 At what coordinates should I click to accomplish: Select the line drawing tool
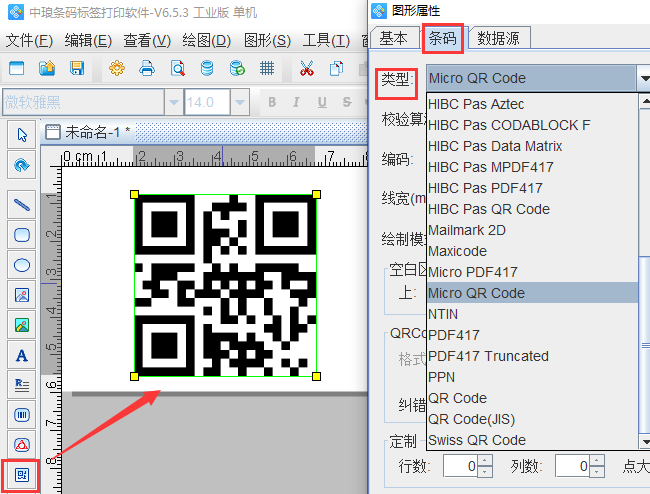click(x=21, y=204)
